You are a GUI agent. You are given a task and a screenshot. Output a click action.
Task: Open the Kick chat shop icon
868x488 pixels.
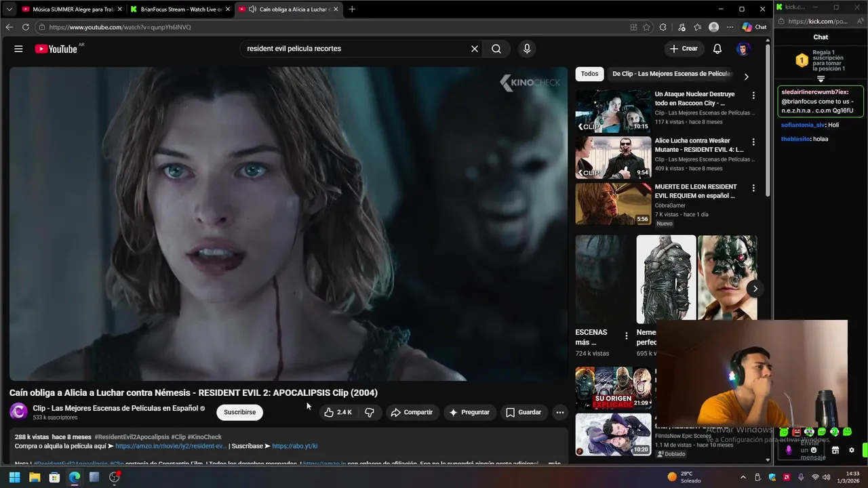835,450
